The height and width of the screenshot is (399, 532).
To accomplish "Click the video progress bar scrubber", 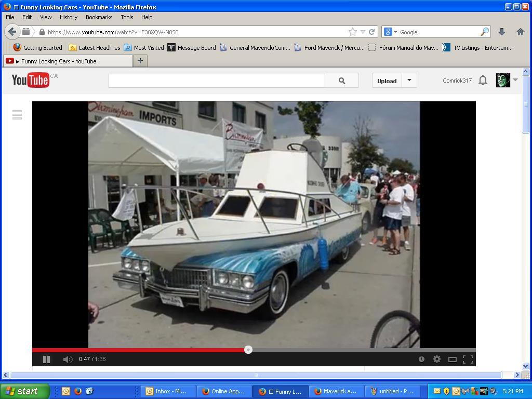I will click(x=248, y=350).
